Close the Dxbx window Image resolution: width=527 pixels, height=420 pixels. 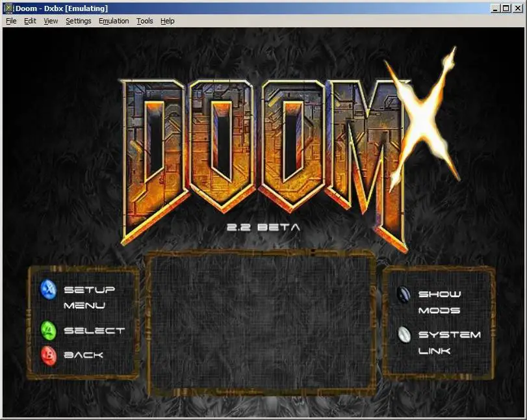518,8
